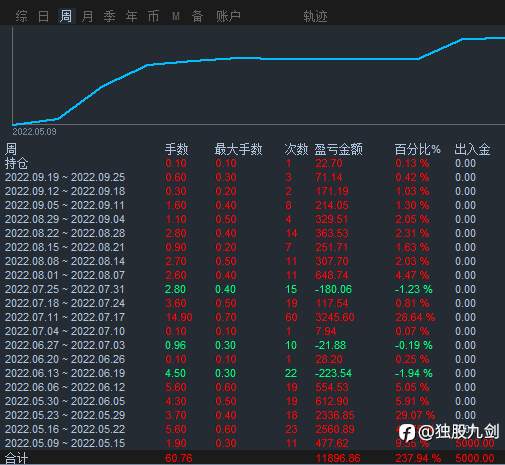
Task: Click profit amount 2560.89
Action: 335,429
